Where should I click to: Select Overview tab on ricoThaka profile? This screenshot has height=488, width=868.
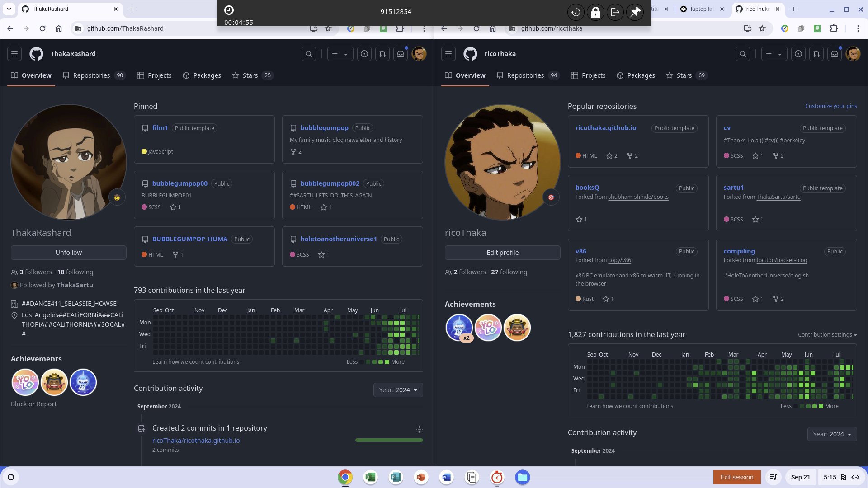click(465, 75)
